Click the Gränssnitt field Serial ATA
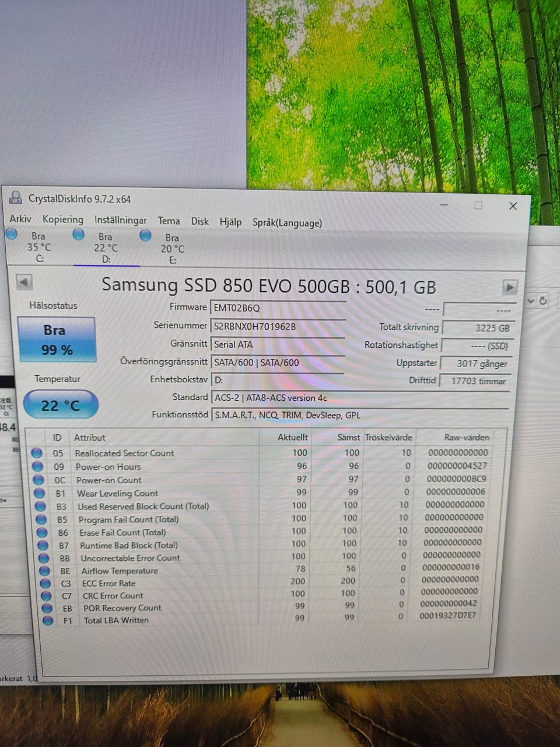This screenshot has height=747, width=560. [278, 344]
